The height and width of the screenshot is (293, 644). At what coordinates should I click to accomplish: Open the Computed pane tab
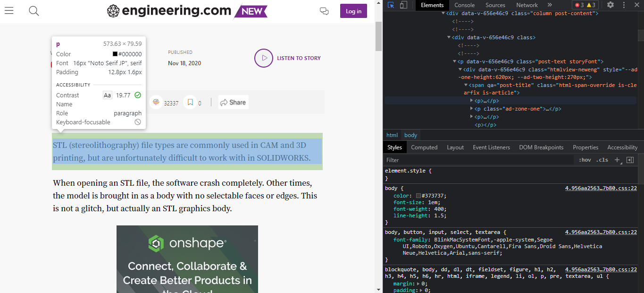424,147
